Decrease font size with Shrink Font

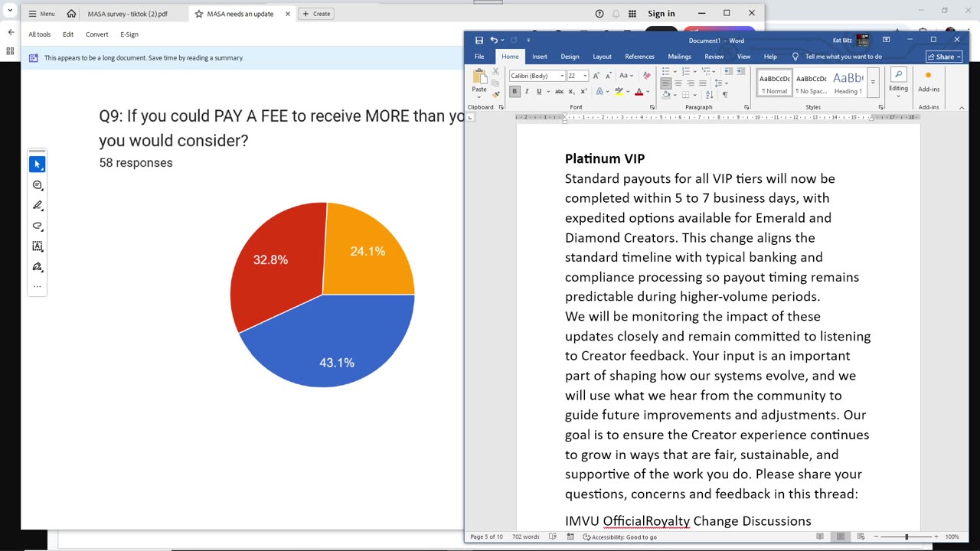tap(608, 76)
